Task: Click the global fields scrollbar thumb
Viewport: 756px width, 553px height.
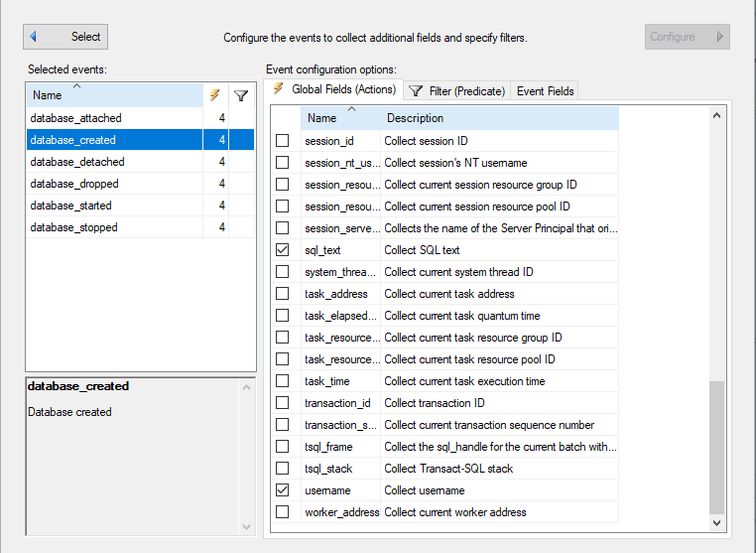Action: click(x=716, y=448)
